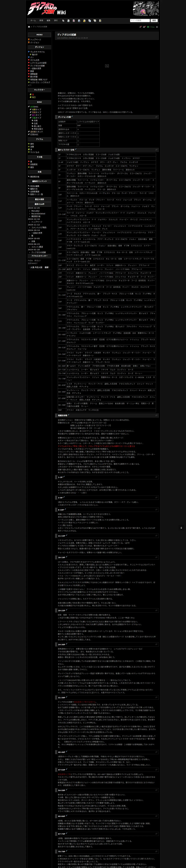The image size is (186, 868).
Task: Click the home icon in the breadcrumb
Action: click(29, 27)
